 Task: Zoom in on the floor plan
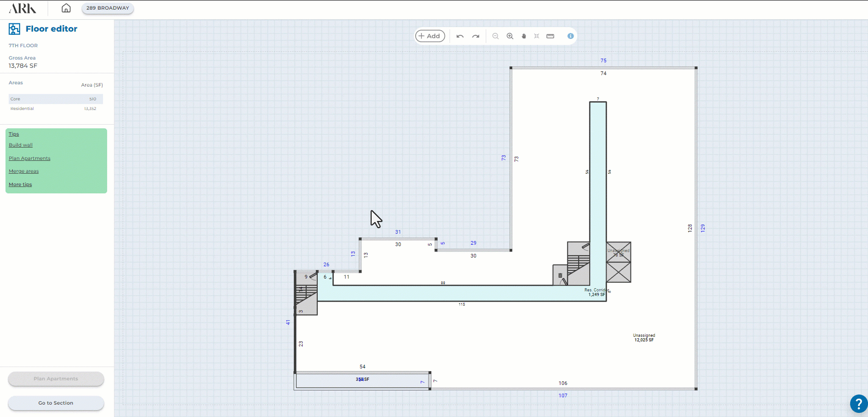(x=510, y=36)
